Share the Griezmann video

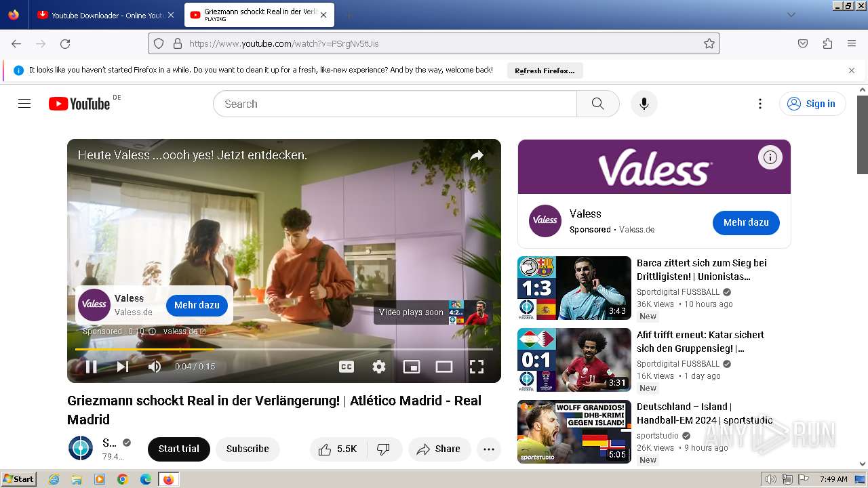coord(439,449)
